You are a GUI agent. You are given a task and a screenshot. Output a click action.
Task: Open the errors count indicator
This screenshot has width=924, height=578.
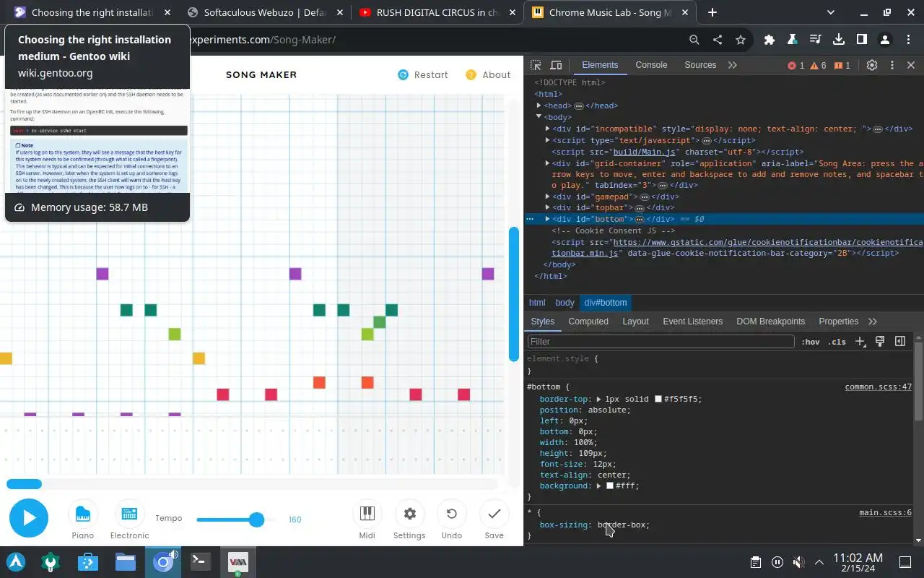tap(796, 65)
